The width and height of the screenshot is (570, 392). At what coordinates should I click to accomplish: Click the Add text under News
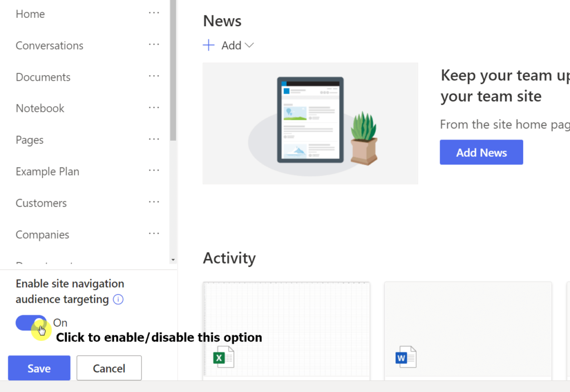[231, 46]
